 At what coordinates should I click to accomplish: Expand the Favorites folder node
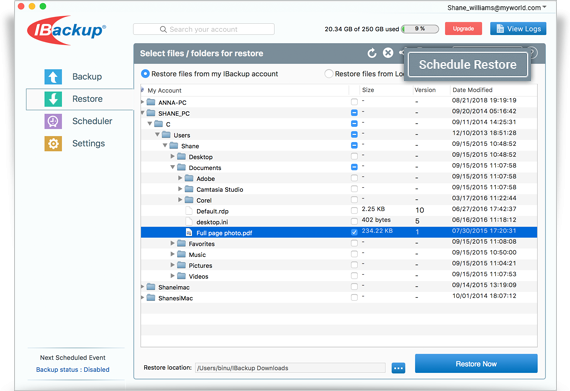click(172, 243)
